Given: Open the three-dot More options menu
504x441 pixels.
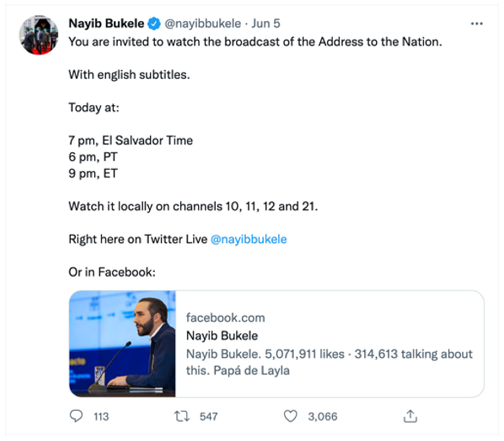Looking at the screenshot, I should [x=476, y=24].
